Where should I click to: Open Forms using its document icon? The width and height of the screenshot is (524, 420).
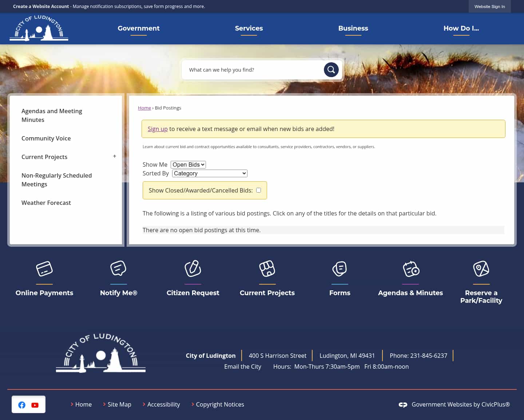pos(340,269)
